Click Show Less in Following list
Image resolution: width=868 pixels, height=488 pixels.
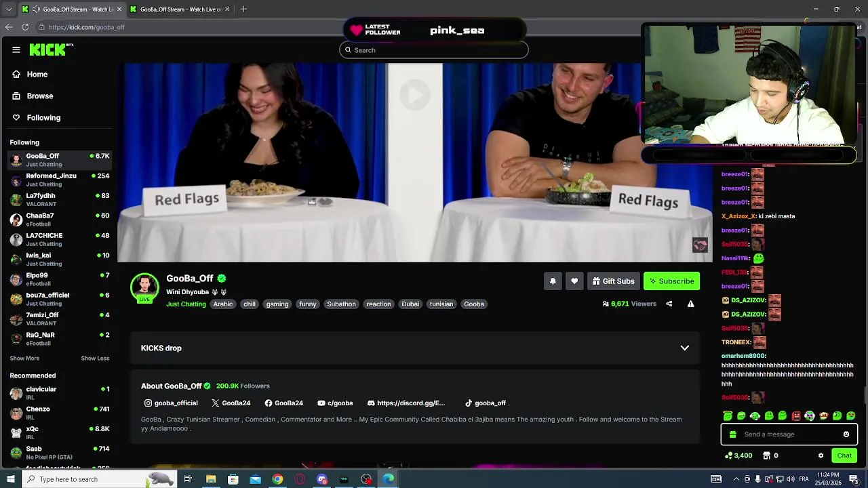(x=95, y=358)
